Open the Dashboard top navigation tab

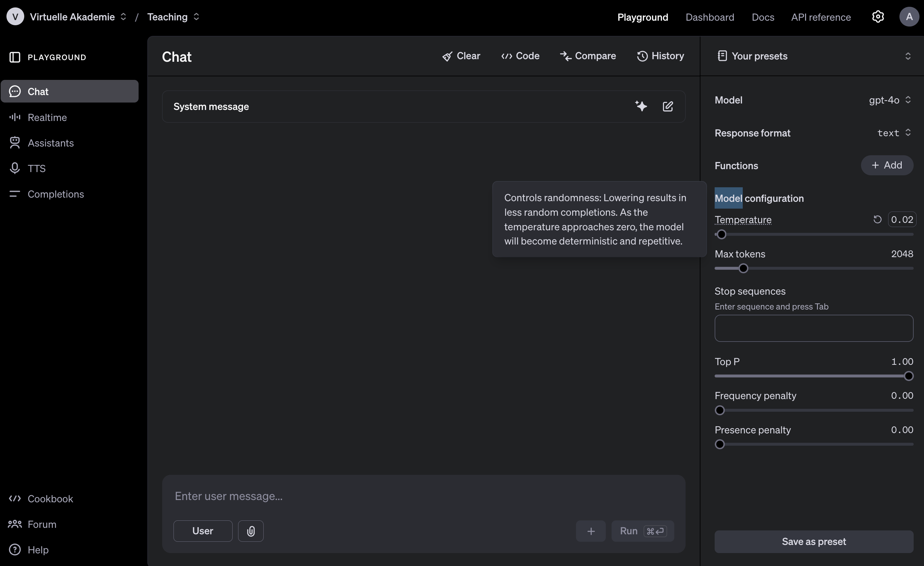point(709,17)
